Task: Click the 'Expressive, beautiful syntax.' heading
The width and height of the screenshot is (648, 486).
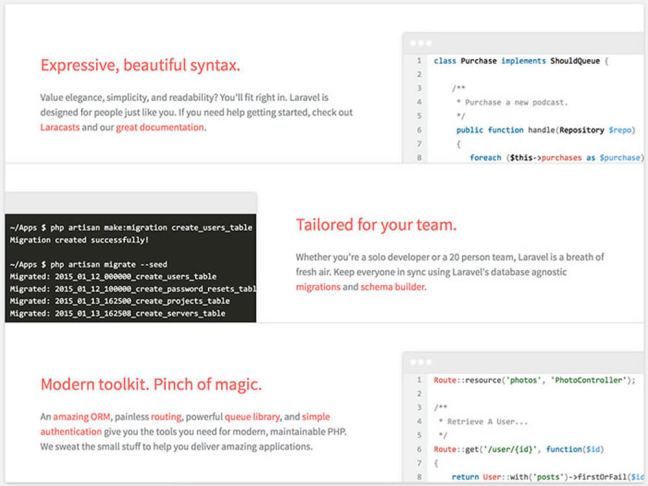Action: [x=140, y=66]
